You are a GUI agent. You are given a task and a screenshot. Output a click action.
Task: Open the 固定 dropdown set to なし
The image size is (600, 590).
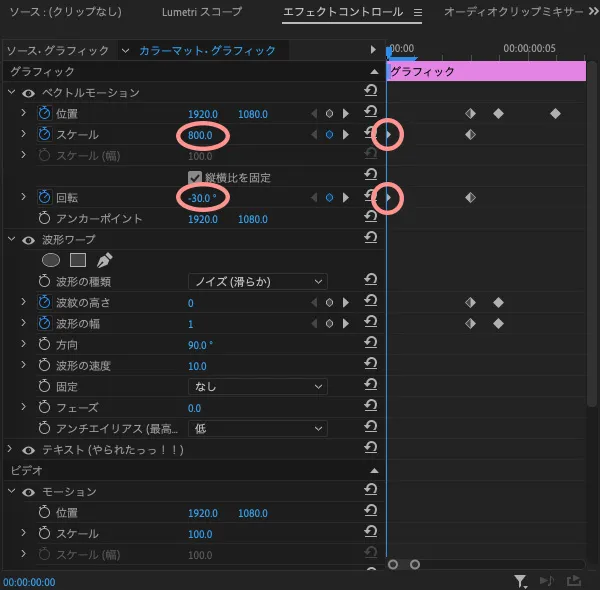pos(257,386)
